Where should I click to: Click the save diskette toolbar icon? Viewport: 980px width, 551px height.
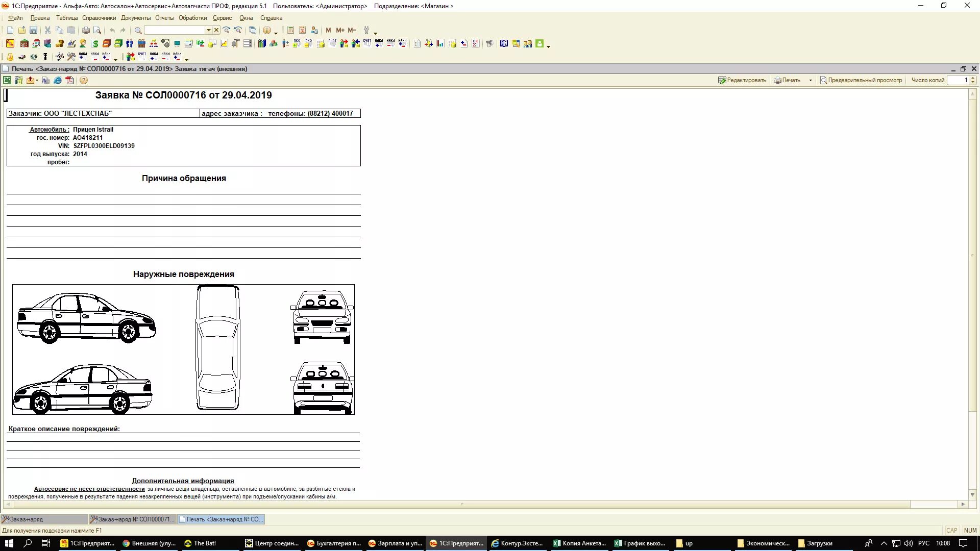33,30
